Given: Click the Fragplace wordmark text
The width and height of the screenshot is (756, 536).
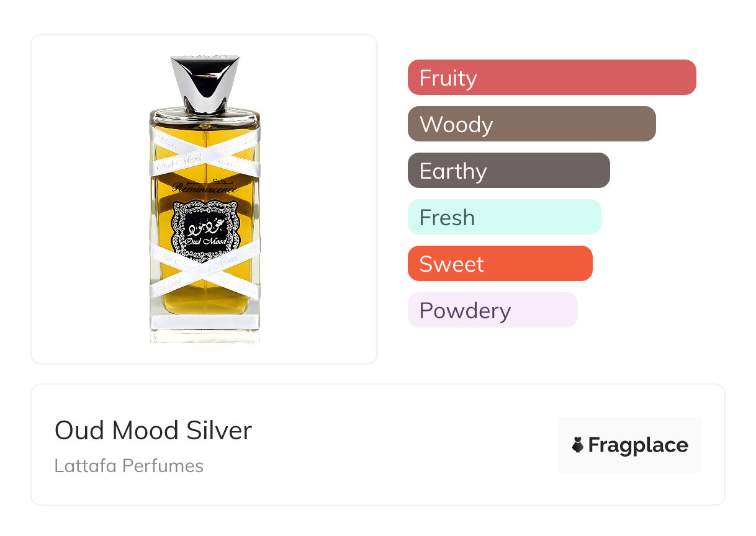Looking at the screenshot, I should [x=638, y=445].
